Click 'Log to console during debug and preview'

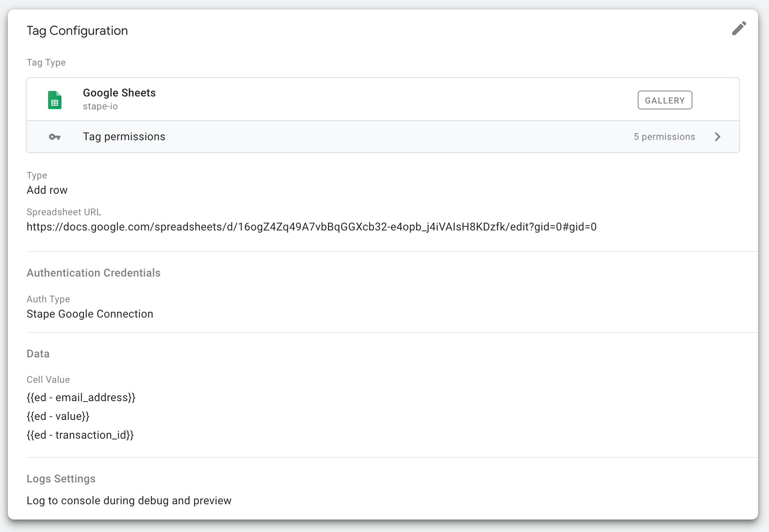tap(129, 501)
